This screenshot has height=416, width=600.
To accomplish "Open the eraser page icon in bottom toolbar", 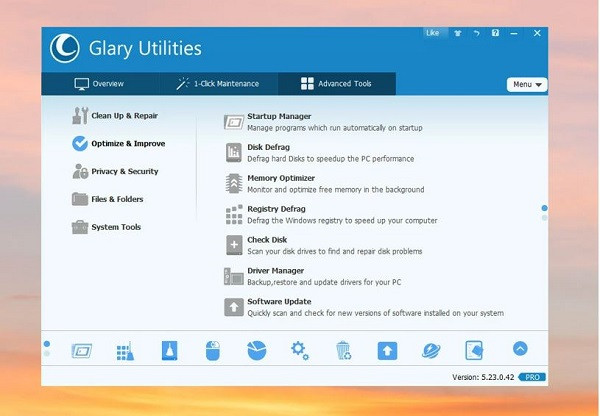I will click(x=474, y=351).
